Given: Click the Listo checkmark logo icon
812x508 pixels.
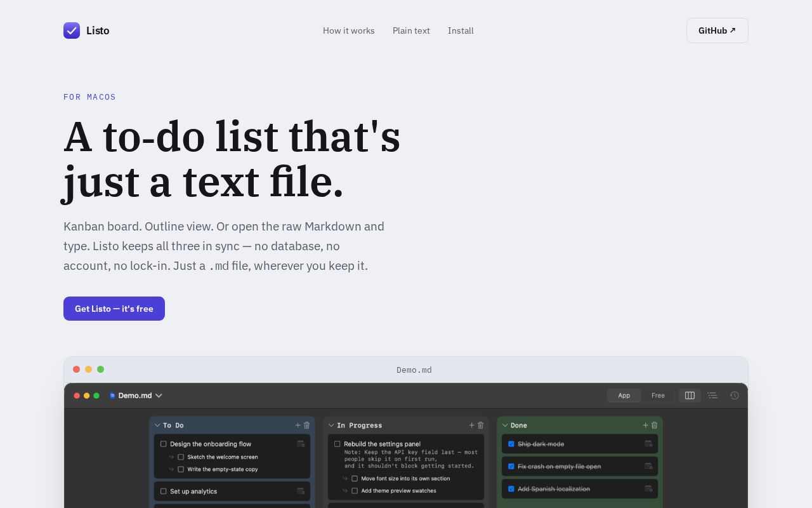Looking at the screenshot, I should coord(72,30).
